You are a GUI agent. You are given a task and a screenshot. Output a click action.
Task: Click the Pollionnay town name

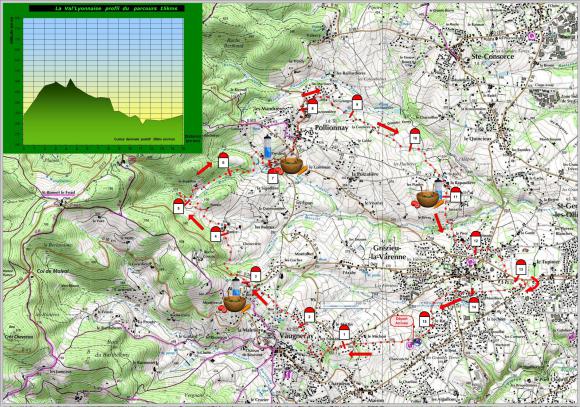coord(332,127)
